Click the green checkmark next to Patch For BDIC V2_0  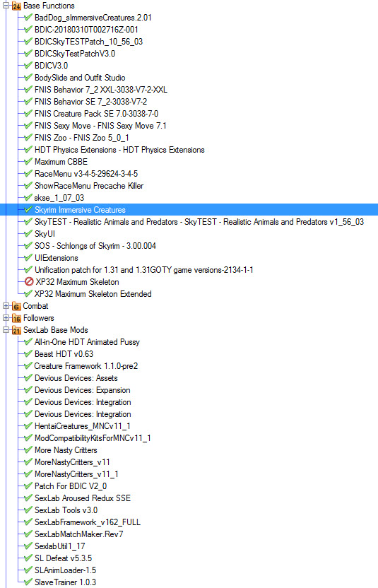coord(28,486)
